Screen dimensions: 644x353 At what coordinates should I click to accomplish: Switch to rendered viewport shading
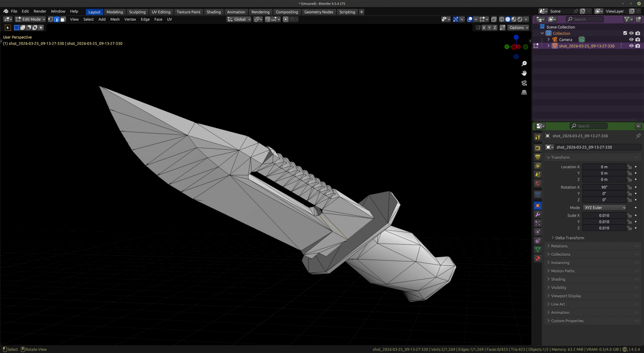[520, 19]
